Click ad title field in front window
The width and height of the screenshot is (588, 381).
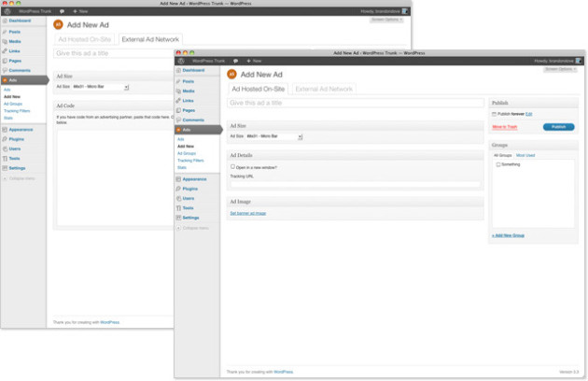(356, 103)
